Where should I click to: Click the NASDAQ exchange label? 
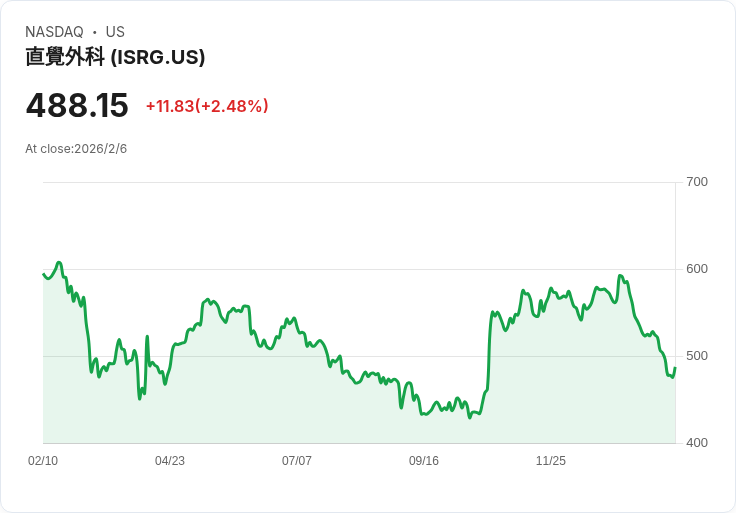click(54, 32)
